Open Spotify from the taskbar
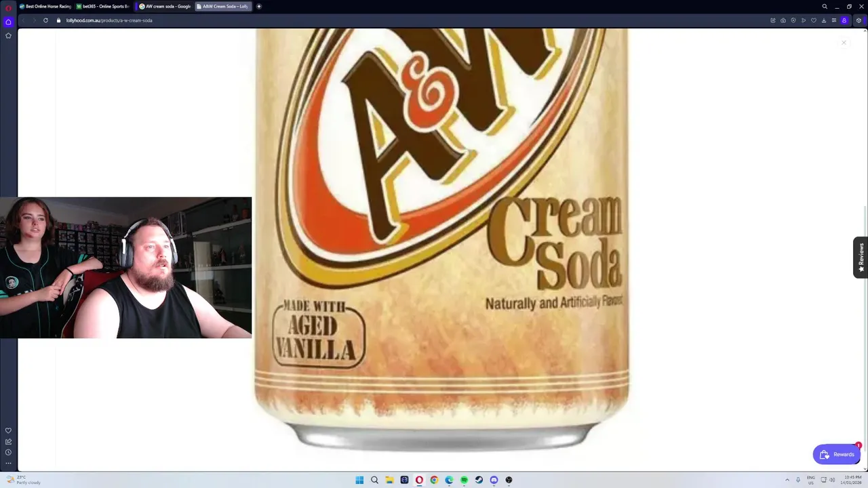The height and width of the screenshot is (488, 868). coord(464,480)
